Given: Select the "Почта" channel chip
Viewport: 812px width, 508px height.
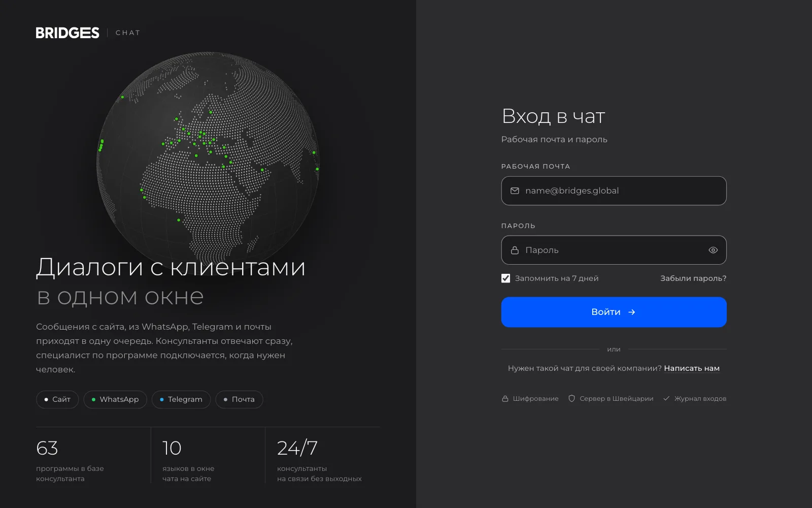Looking at the screenshot, I should 239,399.
